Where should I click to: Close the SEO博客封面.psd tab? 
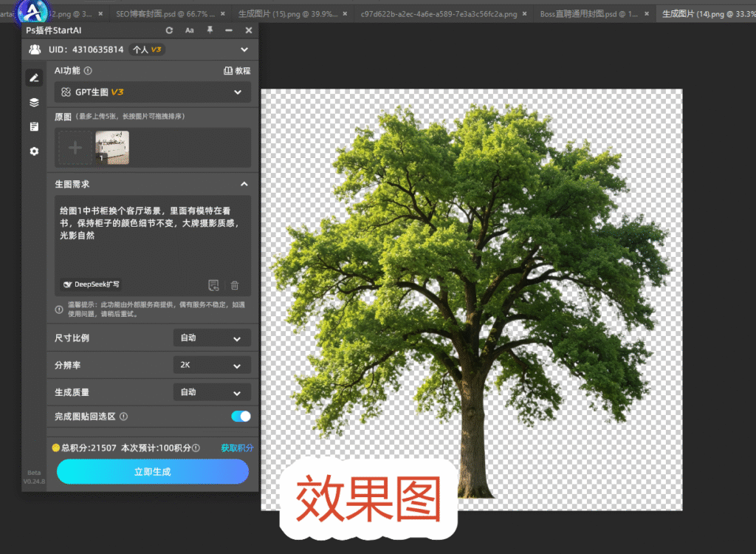[223, 14]
